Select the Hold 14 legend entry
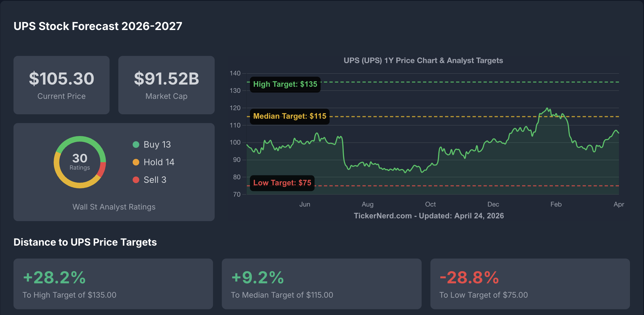The height and width of the screenshot is (315, 644). tap(159, 162)
